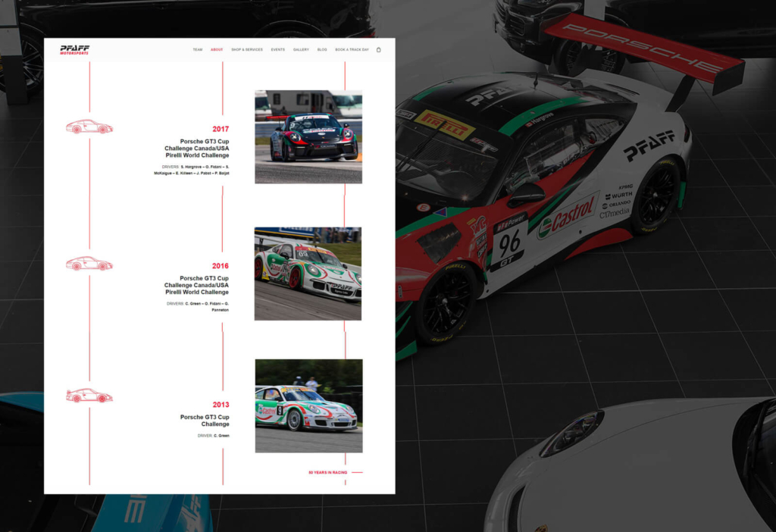Click the 2013 red car outline icon
Viewport: 776px width, 532px height.
[89, 396]
